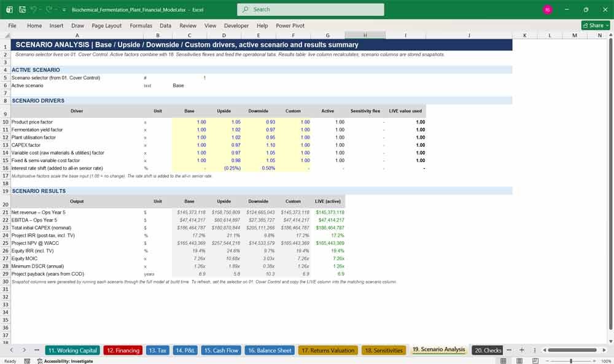
Task: Click the ellipsis left of sheet tabs
Action: coord(37,350)
